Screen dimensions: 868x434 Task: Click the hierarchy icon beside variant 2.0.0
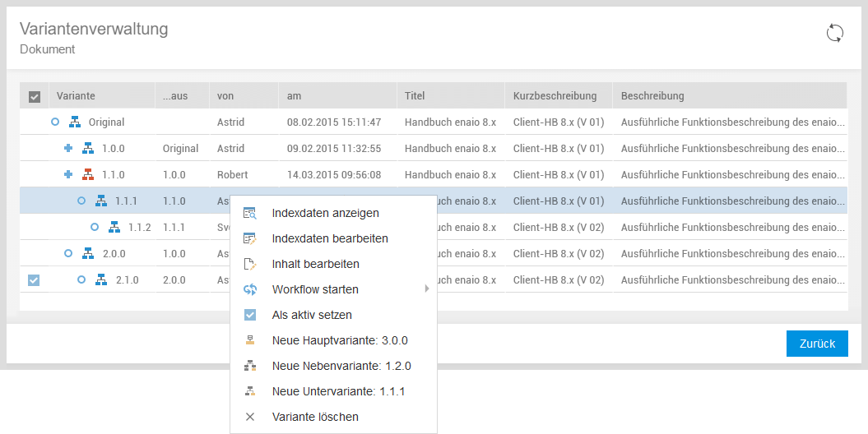(88, 254)
